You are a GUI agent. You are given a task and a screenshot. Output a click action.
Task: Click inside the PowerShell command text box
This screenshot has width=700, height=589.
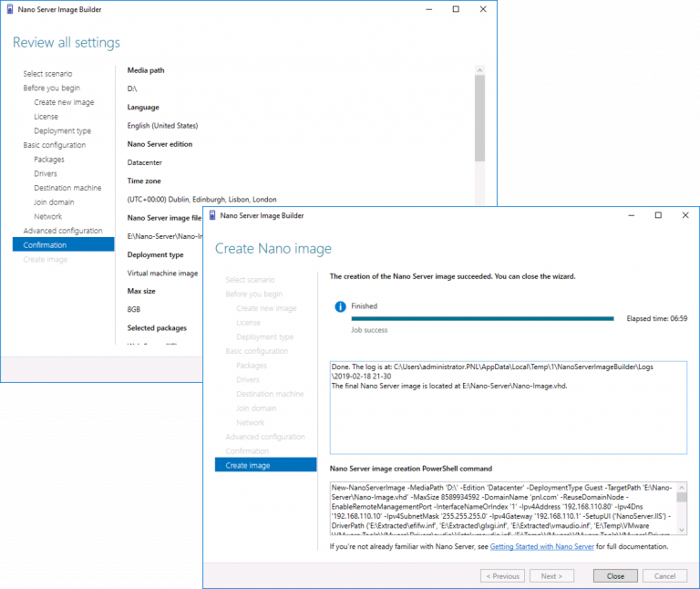coord(503,508)
